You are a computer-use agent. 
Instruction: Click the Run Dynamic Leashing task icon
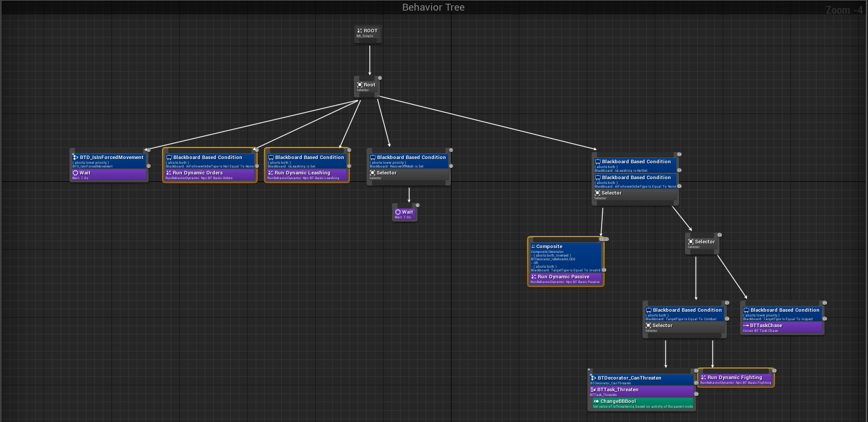click(271, 173)
